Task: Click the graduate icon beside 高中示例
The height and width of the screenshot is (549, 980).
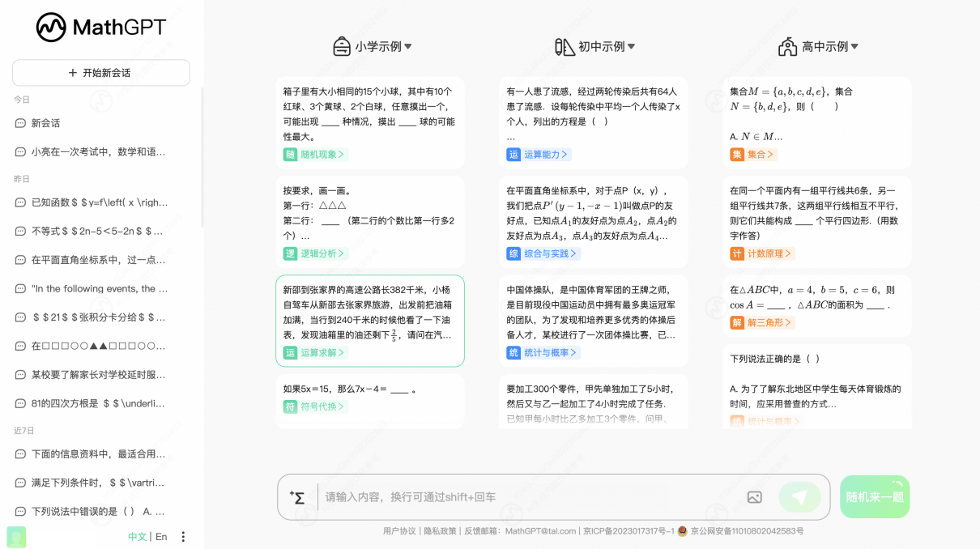Action: (x=787, y=46)
